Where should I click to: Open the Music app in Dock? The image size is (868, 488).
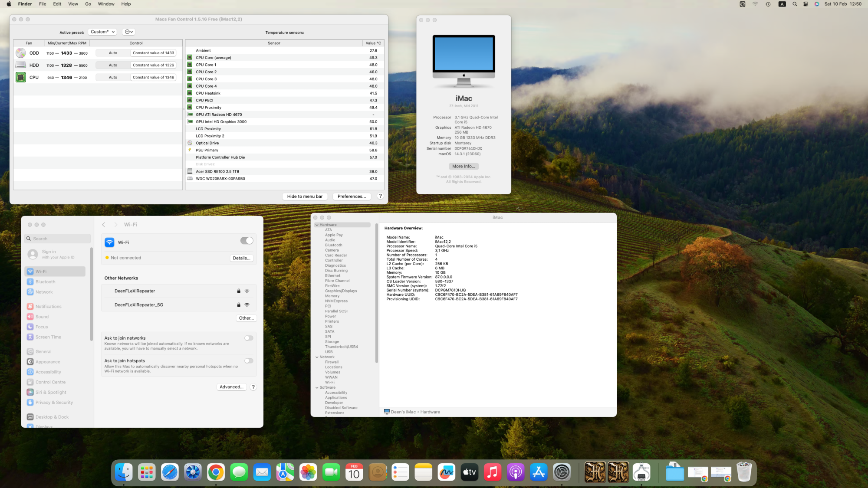point(493,472)
